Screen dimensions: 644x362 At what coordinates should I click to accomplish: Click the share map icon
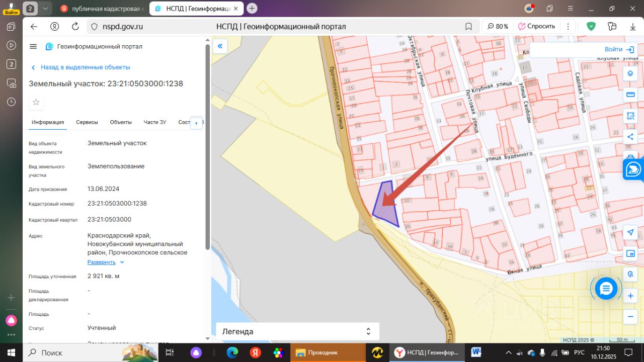[630, 136]
